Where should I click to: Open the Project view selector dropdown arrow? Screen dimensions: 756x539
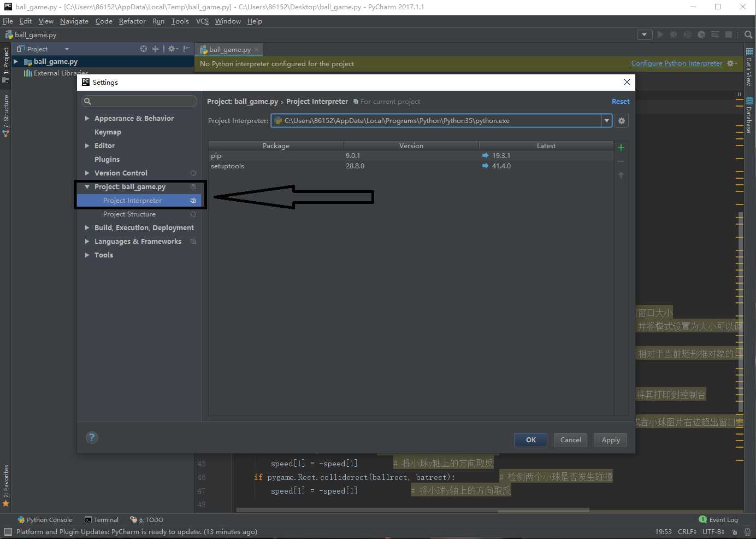coord(67,49)
